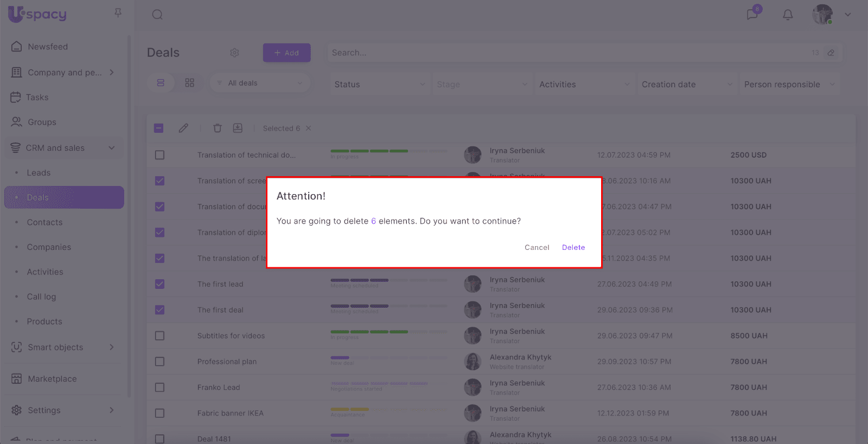The height and width of the screenshot is (444, 868).
Task: Open Deals settings gear icon
Action: pyautogui.click(x=234, y=53)
